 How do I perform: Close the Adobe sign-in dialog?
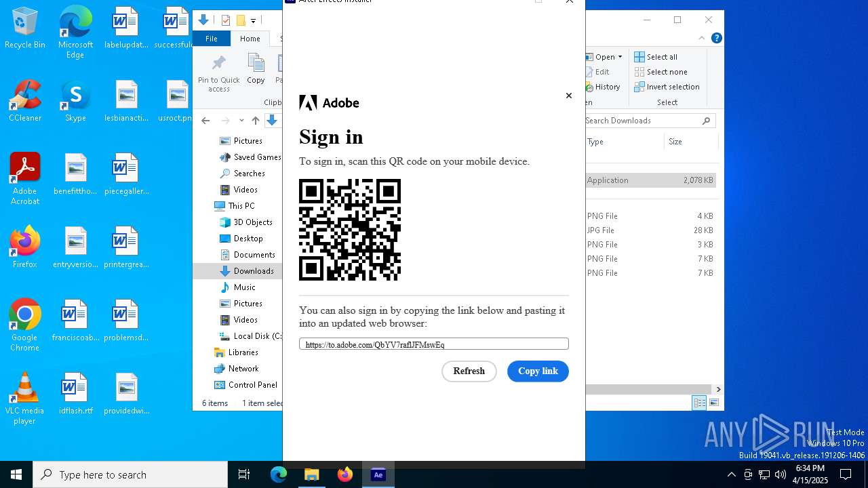[x=569, y=96]
